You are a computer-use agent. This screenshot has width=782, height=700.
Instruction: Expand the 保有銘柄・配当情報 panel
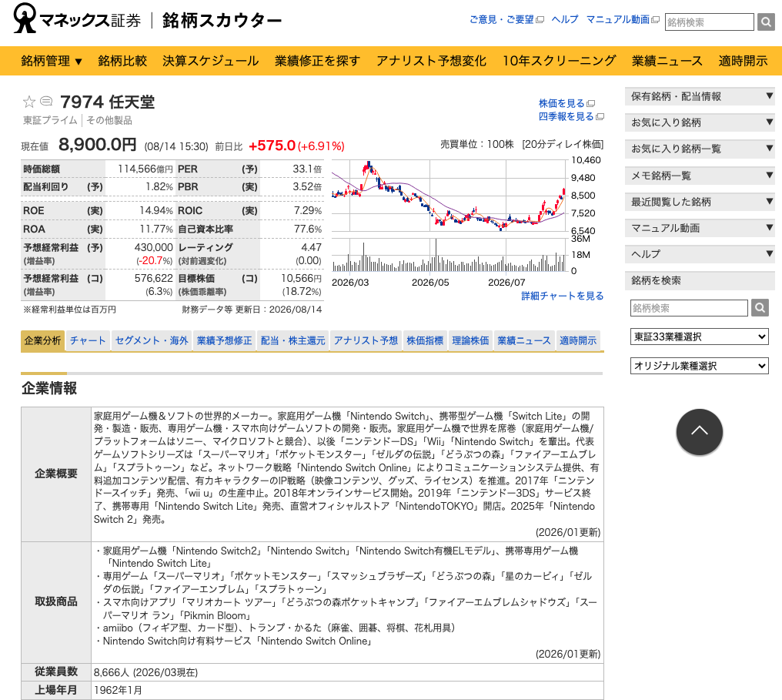[700, 96]
